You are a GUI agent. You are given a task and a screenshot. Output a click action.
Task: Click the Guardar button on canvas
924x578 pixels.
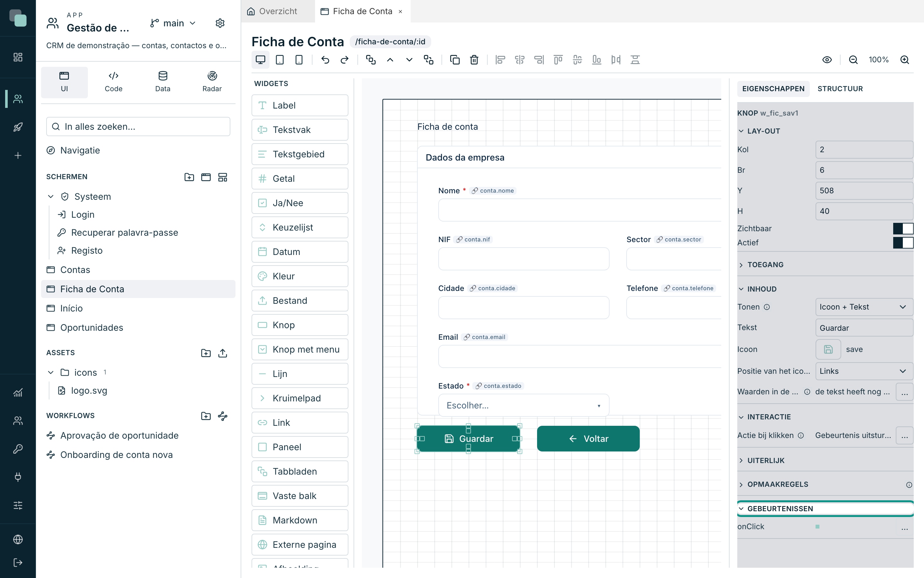(x=468, y=438)
